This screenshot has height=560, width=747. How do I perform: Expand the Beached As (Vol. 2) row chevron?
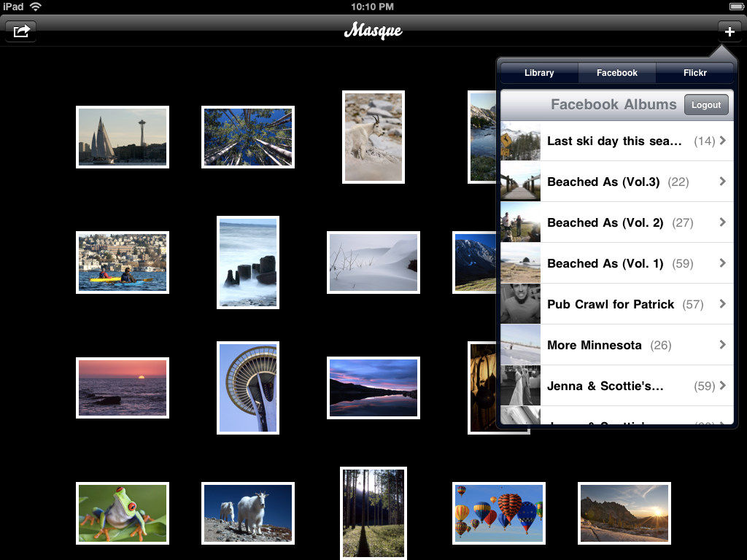(x=723, y=222)
